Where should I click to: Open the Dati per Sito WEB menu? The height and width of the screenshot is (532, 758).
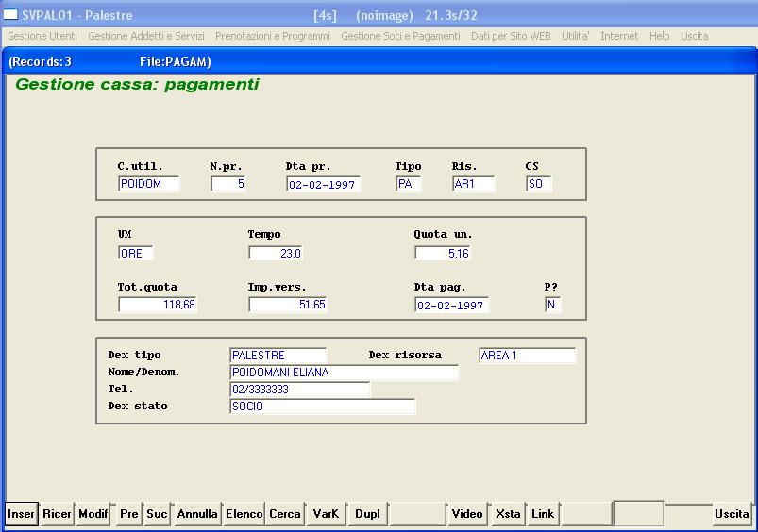tap(511, 36)
